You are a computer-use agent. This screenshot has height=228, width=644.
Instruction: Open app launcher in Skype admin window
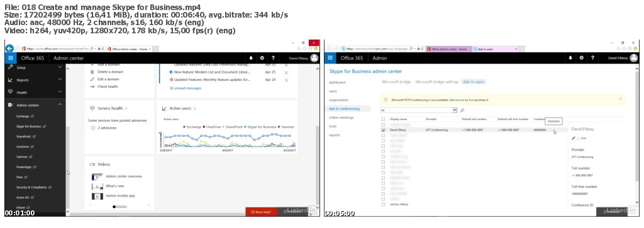pos(330,58)
